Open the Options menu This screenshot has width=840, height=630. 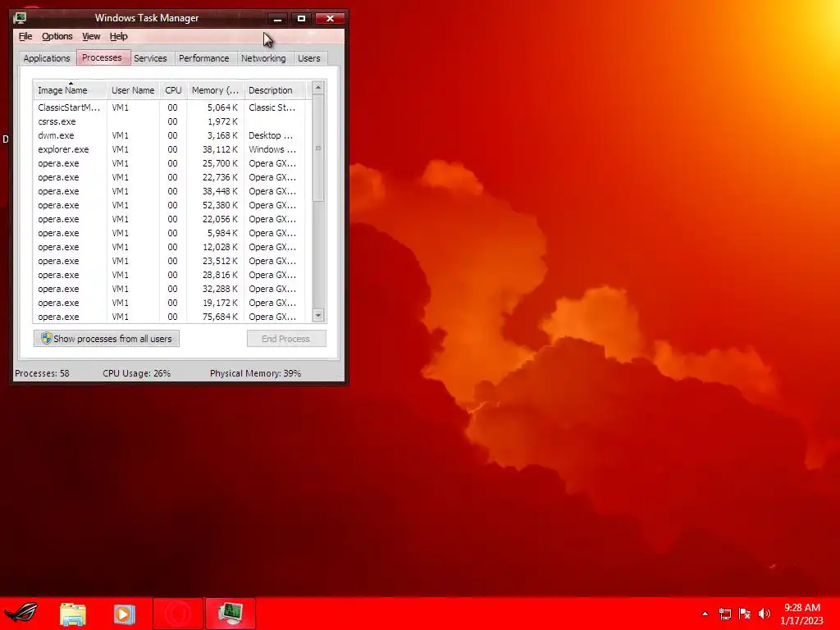pos(57,36)
